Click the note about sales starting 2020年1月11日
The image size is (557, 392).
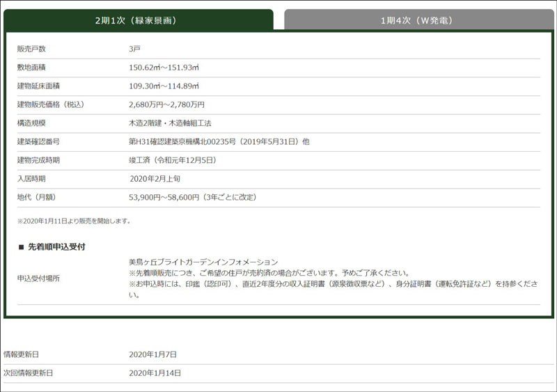coord(74,221)
